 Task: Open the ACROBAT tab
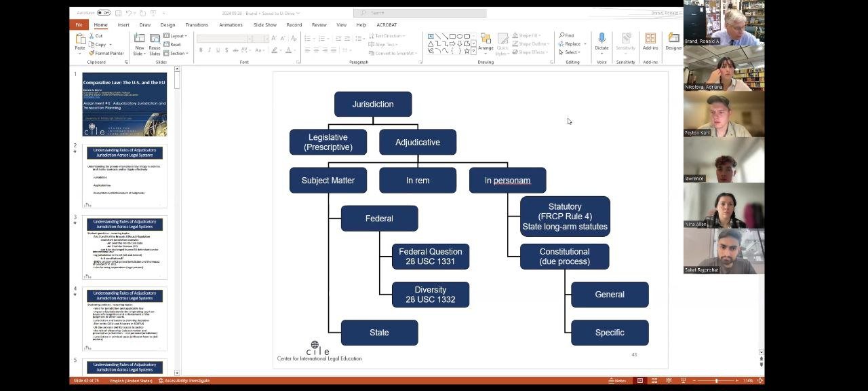(387, 25)
